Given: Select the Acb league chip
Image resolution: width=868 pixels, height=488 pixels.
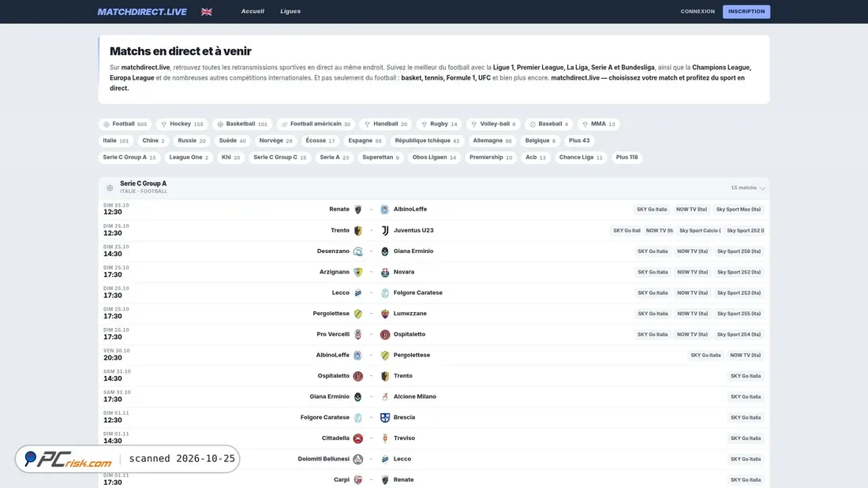Looking at the screenshot, I should point(535,157).
